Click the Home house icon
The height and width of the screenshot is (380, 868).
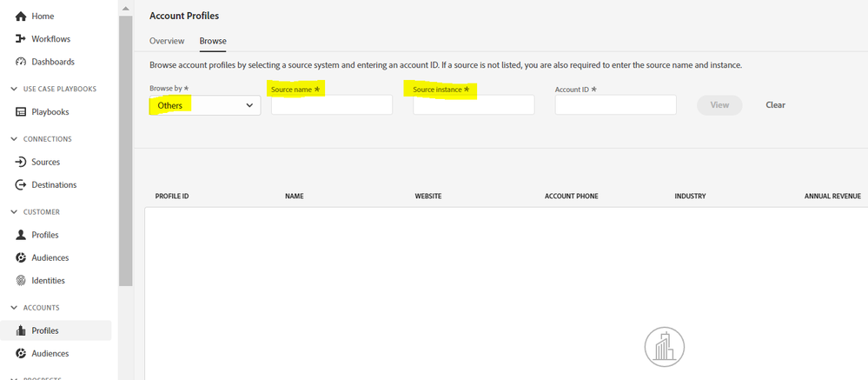(x=21, y=17)
